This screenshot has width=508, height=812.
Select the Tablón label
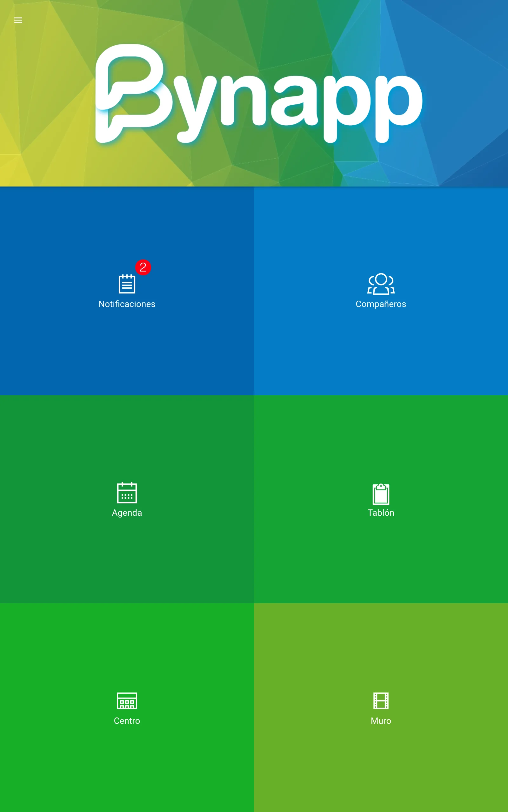pos(381,513)
